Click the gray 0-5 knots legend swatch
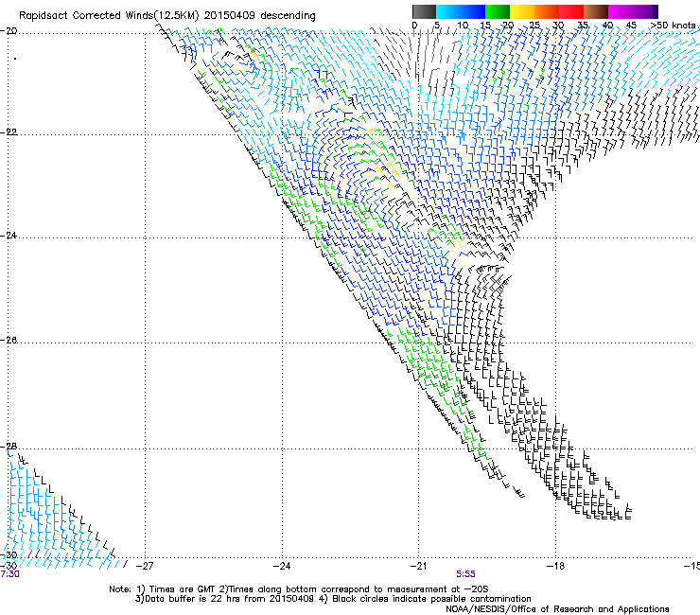 point(424,11)
